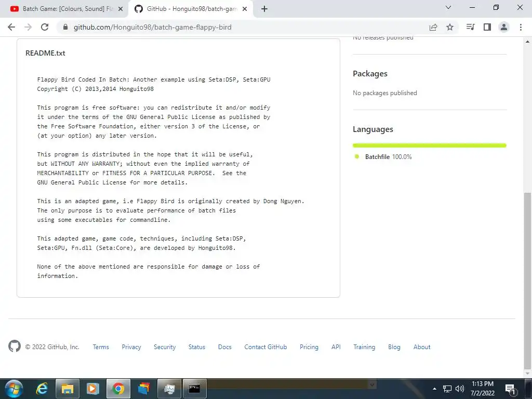
Task: Click the GitHub Octocat footer logo
Action: click(14, 346)
